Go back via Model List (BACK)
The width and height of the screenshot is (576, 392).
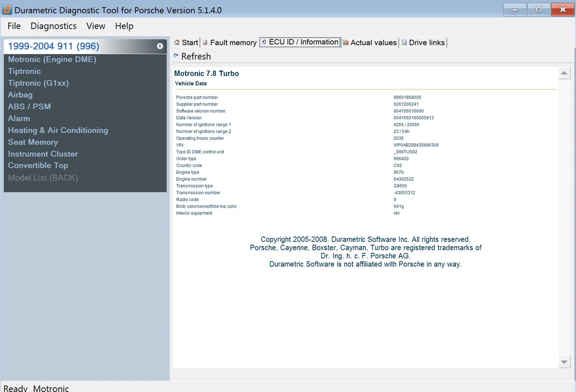43,178
